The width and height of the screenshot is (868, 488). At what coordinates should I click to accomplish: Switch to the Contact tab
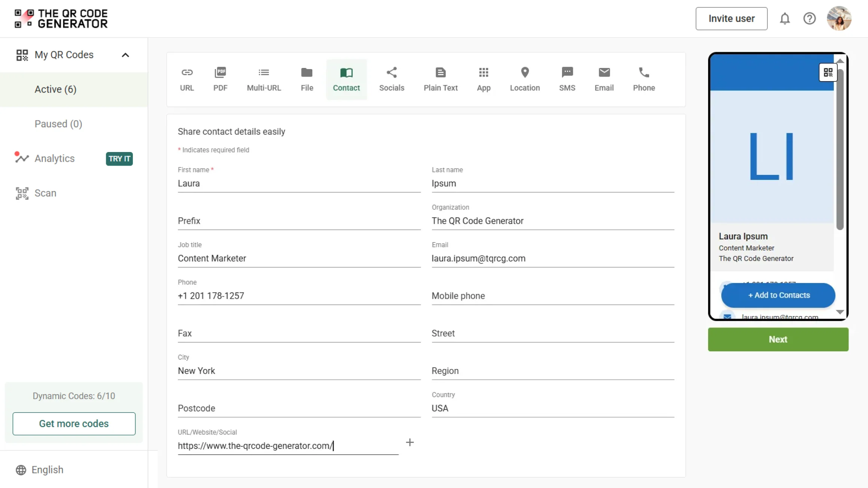(346, 79)
